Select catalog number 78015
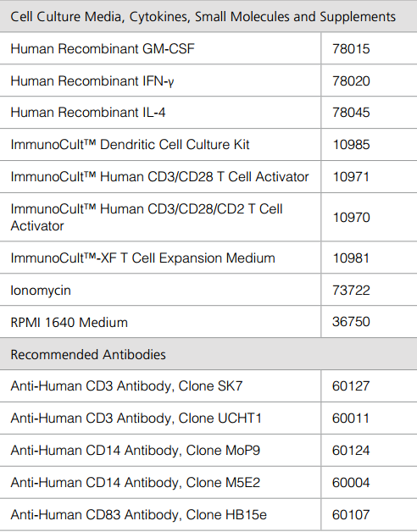417x532 pixels. tap(351, 48)
